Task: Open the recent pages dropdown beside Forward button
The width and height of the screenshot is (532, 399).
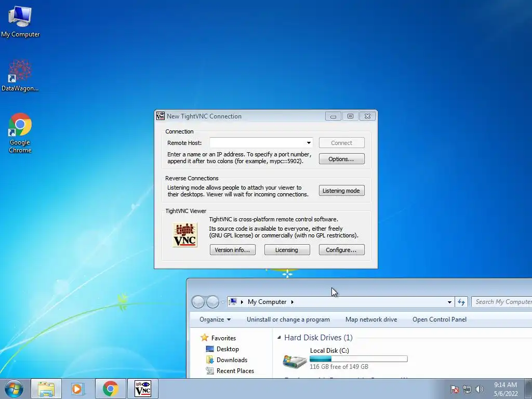Action: pyautogui.click(x=222, y=302)
